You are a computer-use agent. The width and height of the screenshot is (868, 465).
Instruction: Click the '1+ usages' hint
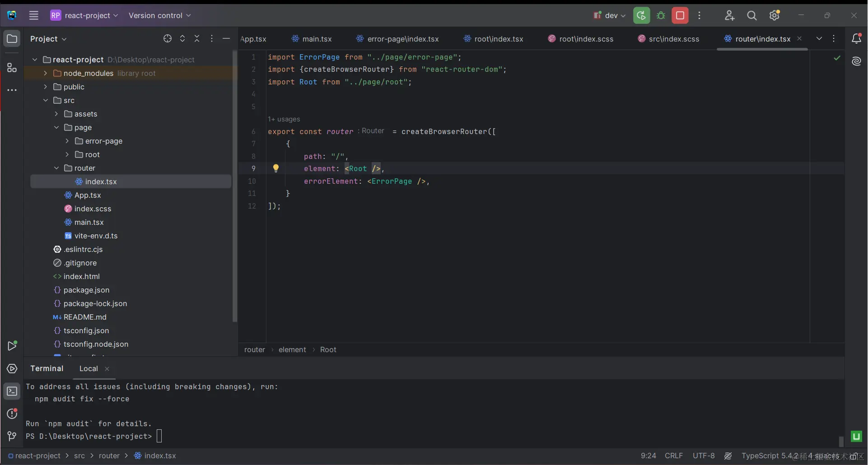(x=284, y=119)
